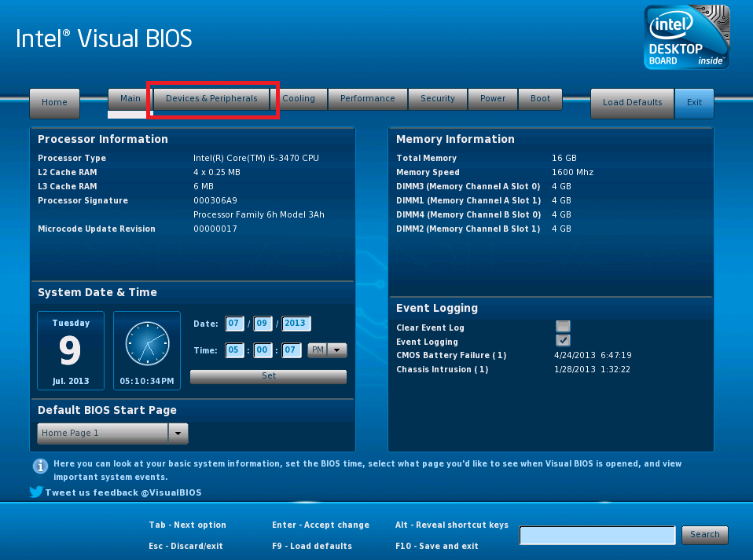Click the Twitter bird icon
Image resolution: width=753 pixels, height=560 pixels.
36,492
